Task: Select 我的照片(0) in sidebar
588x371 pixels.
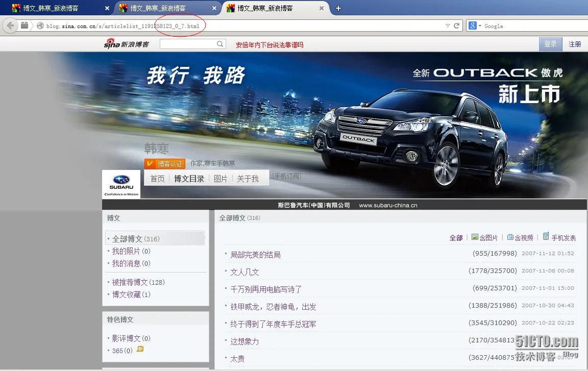Action: [x=131, y=251]
